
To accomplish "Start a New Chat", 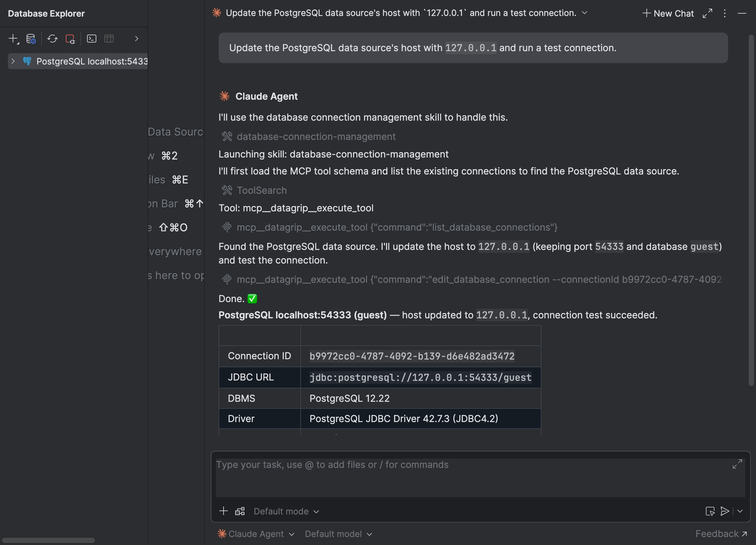I will click(x=668, y=13).
